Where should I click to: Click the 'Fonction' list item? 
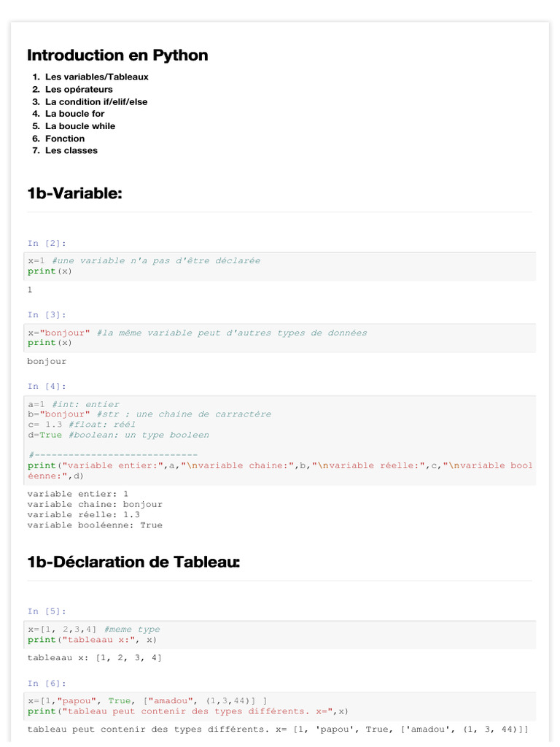pyautogui.click(x=65, y=138)
